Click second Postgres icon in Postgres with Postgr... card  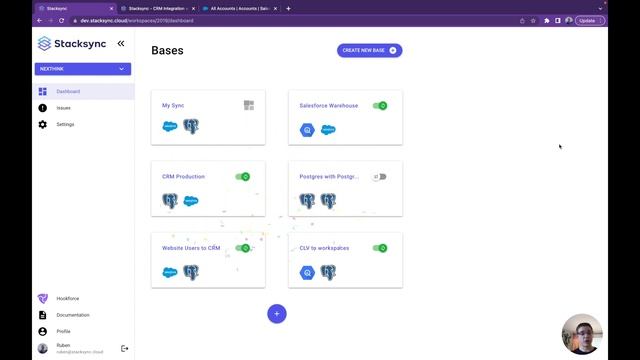328,201
